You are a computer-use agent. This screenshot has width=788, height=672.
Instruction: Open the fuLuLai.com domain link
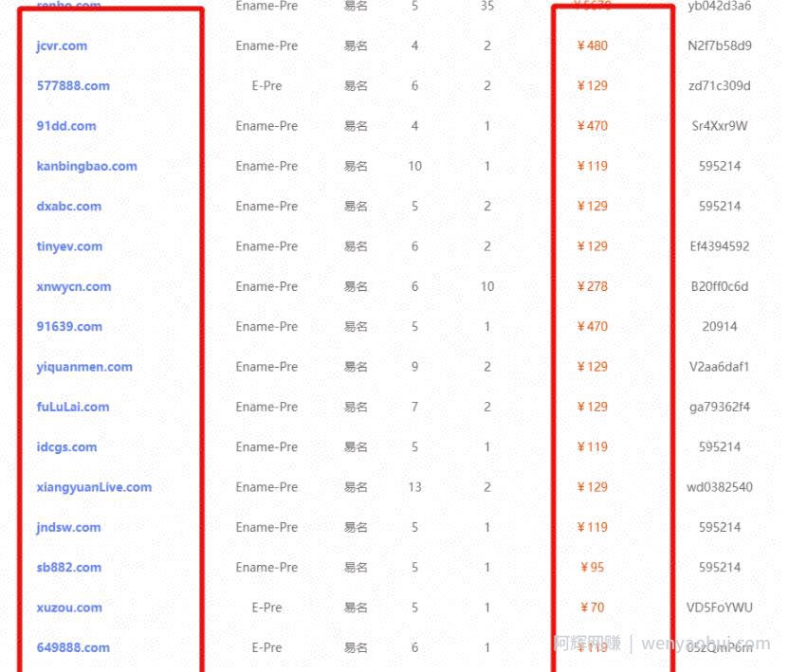click(x=73, y=407)
